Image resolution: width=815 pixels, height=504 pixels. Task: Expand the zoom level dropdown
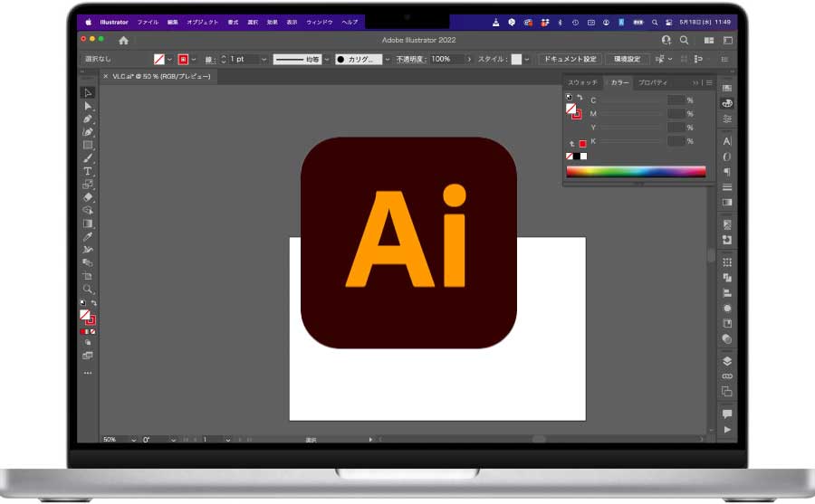pyautogui.click(x=134, y=440)
